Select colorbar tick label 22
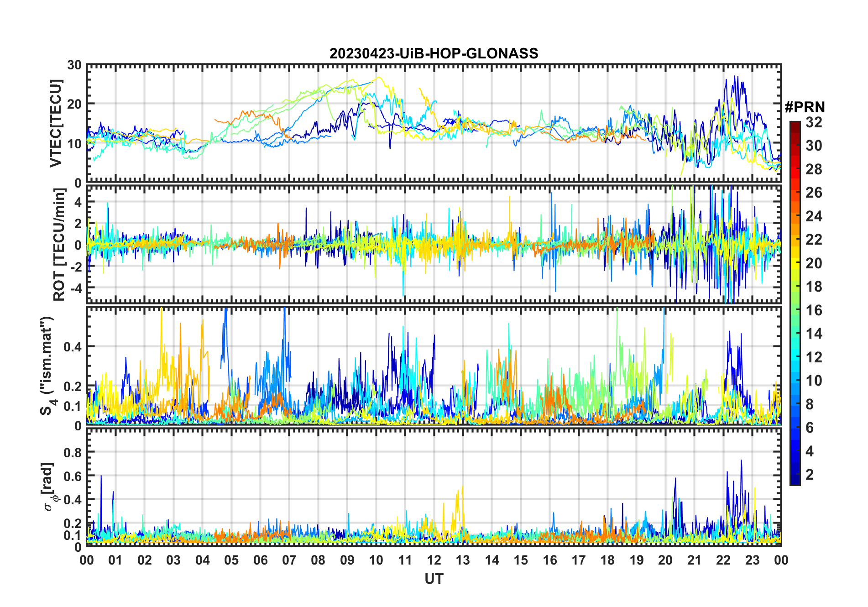 coord(814,240)
